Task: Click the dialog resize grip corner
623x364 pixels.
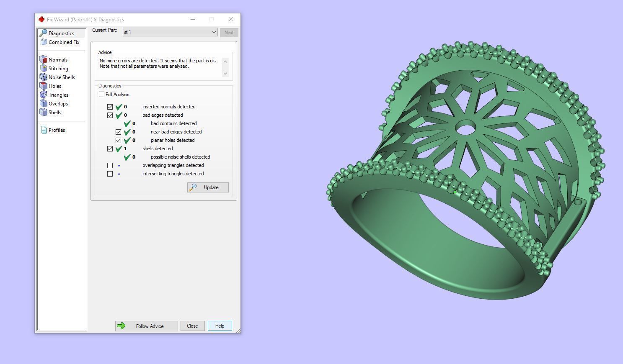Action: pyautogui.click(x=238, y=331)
